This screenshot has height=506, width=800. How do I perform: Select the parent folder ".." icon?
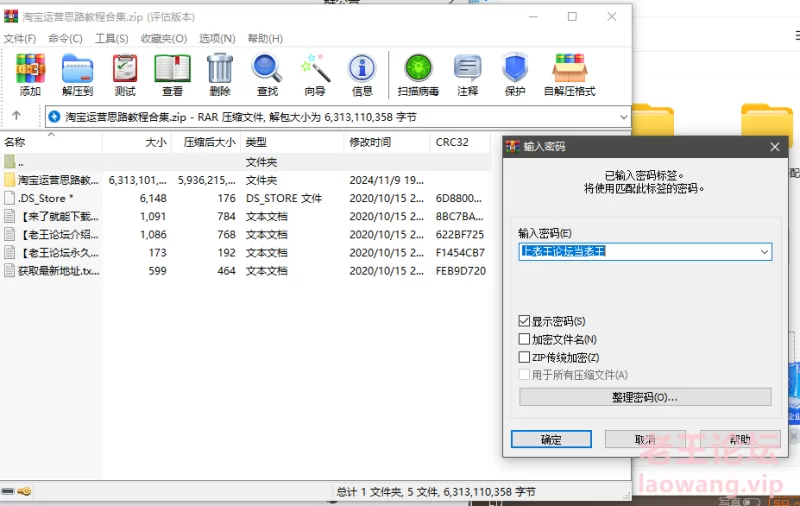pos(9,162)
